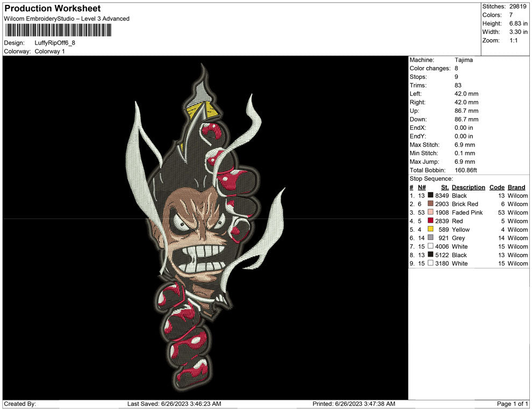This screenshot has height=409, width=532.
Task: Click the 'Code' column header
Action: click(x=497, y=187)
